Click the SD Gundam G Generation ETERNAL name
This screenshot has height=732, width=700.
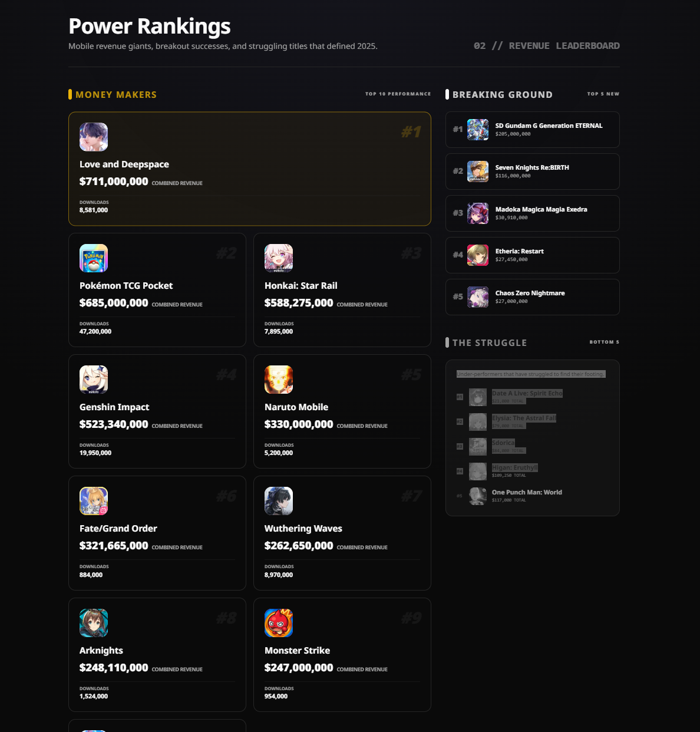coord(549,126)
